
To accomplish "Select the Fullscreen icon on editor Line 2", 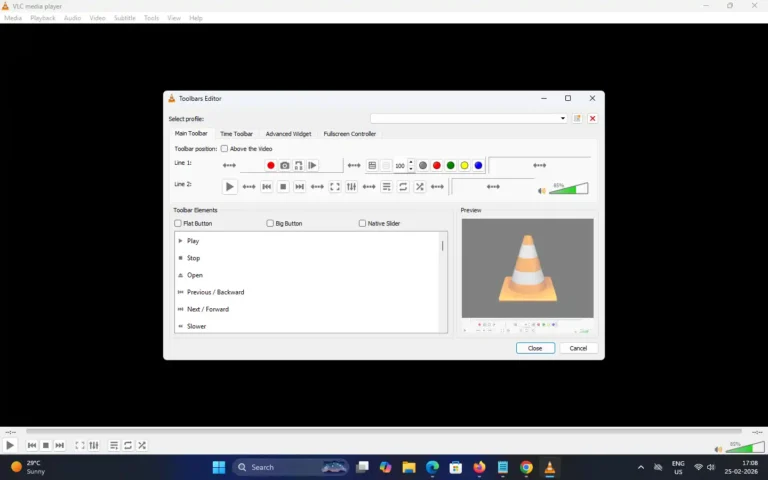I will 335,187.
